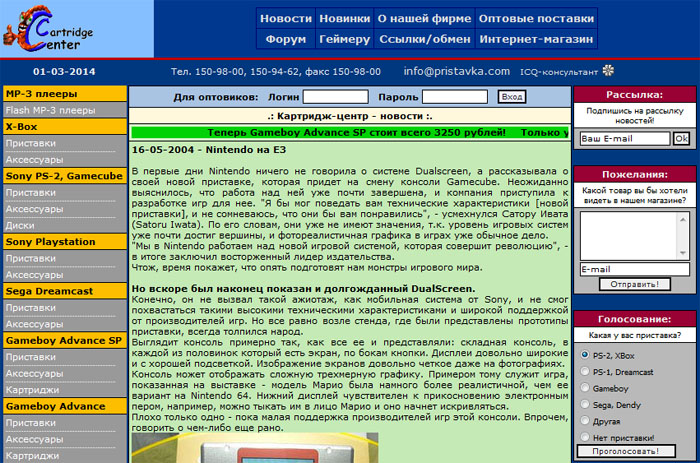Click the Отправить! button

pyautogui.click(x=634, y=284)
